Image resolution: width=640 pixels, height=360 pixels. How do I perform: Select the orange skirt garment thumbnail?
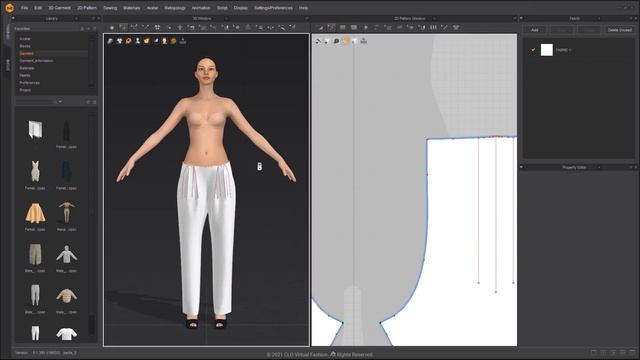(x=35, y=213)
